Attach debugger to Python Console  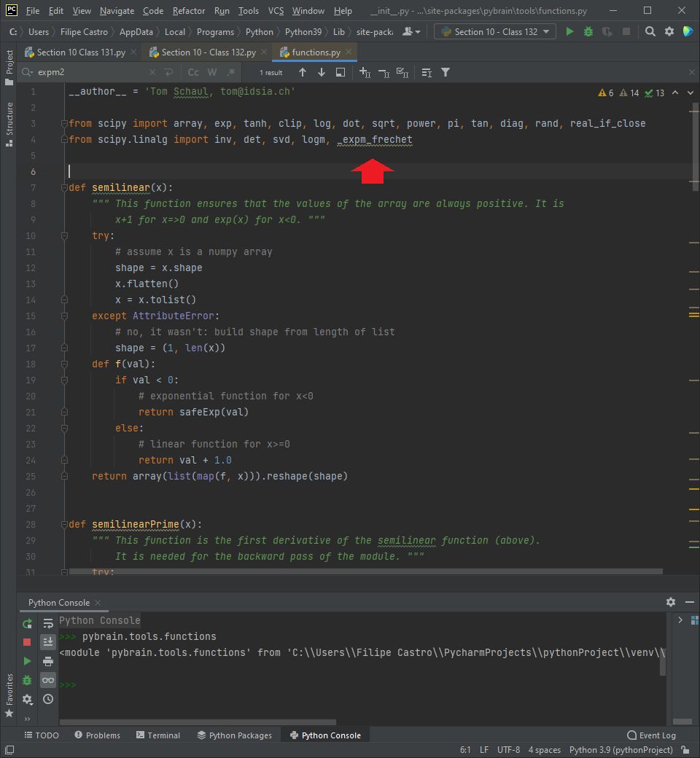[27, 680]
